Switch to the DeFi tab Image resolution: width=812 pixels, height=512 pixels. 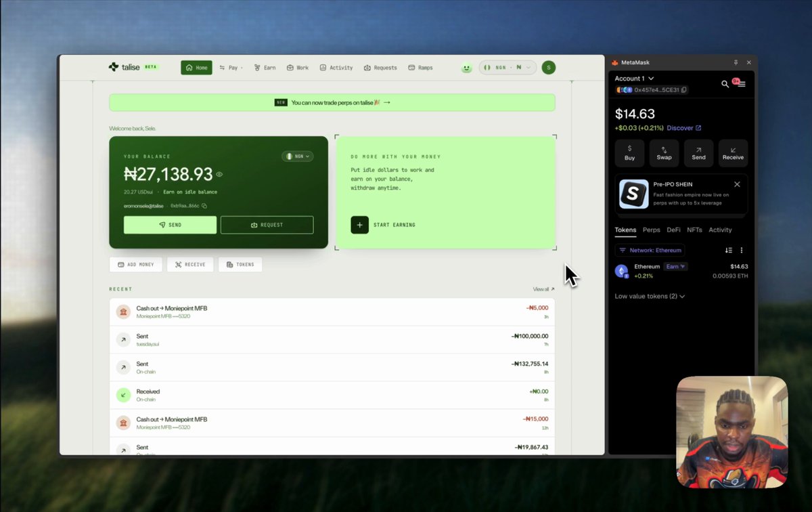pyautogui.click(x=673, y=230)
